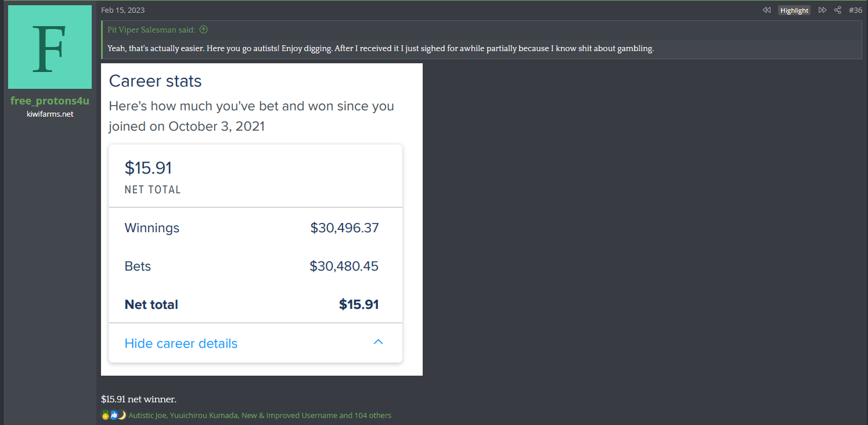Click the quote jump-to-source arrow icon
The height and width of the screenshot is (425, 868).
click(x=203, y=30)
